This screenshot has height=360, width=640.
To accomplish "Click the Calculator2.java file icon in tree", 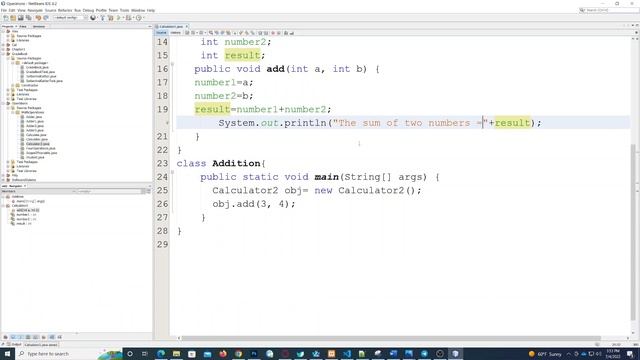I will pos(23,144).
